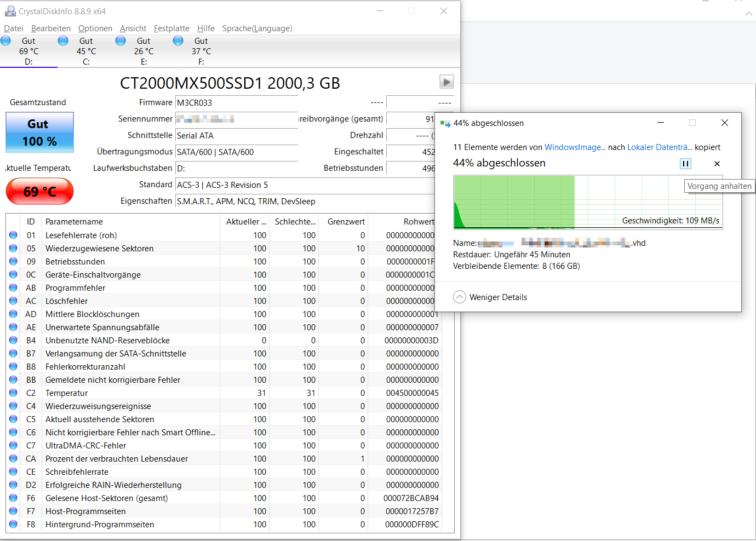Click status icon of Betriebsstunden row
Screen dimensions: 756x541
(13, 261)
